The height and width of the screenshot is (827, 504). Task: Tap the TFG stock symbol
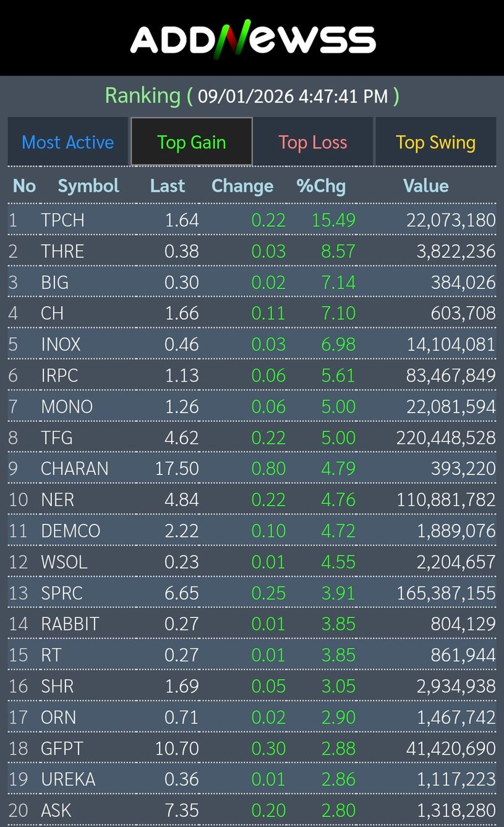pyautogui.click(x=57, y=438)
